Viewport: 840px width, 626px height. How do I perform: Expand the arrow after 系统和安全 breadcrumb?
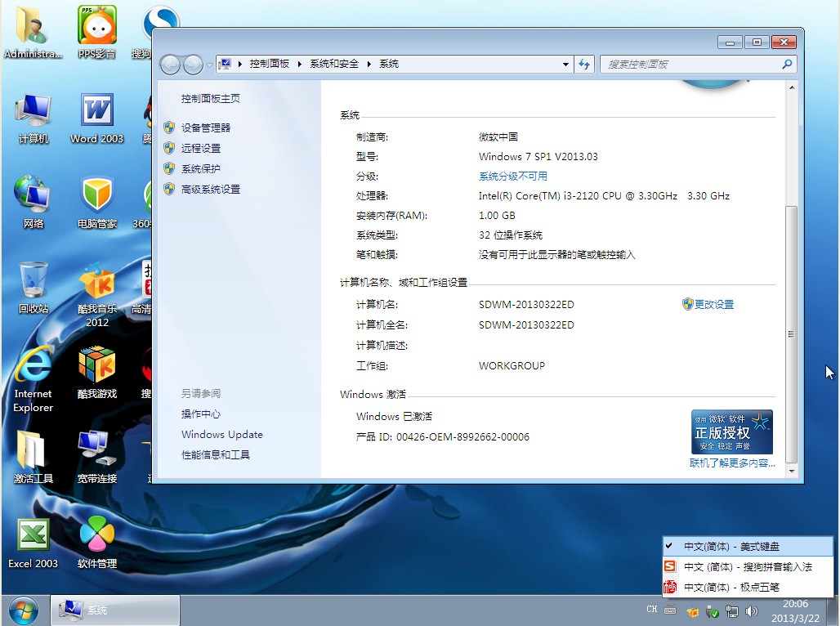pos(369,65)
